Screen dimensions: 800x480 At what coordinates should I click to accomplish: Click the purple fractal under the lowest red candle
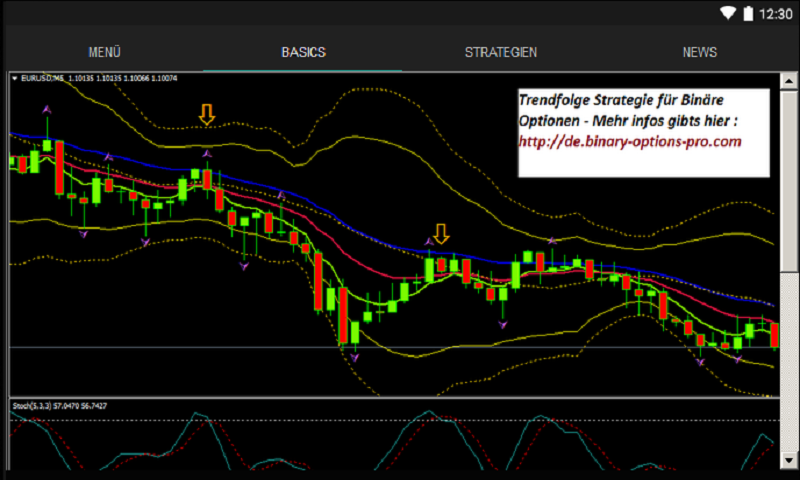[x=353, y=357]
